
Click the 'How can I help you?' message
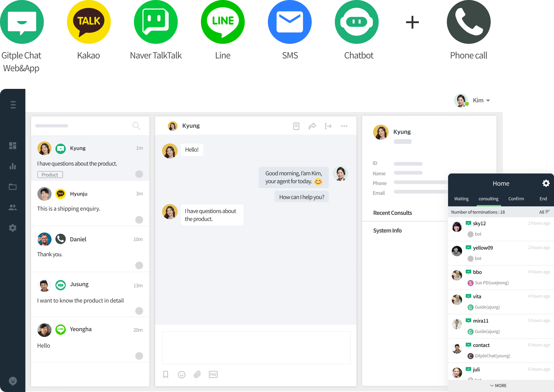[302, 197]
